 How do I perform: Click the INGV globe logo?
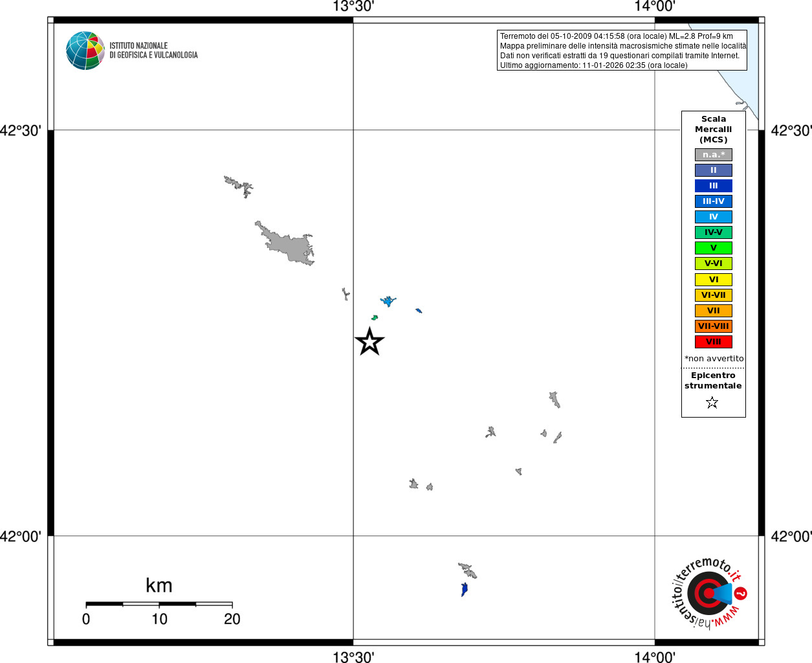(x=85, y=51)
